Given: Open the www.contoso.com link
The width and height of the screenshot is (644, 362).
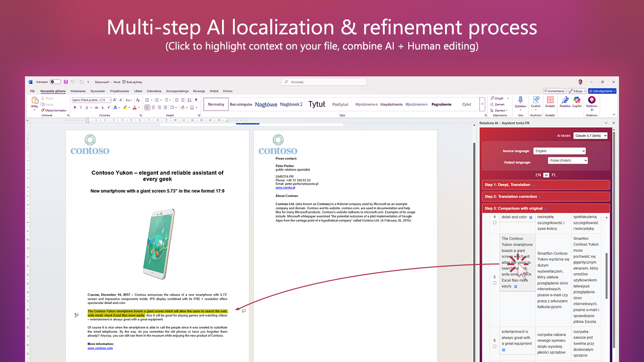Looking at the screenshot, I should click(100, 348).
